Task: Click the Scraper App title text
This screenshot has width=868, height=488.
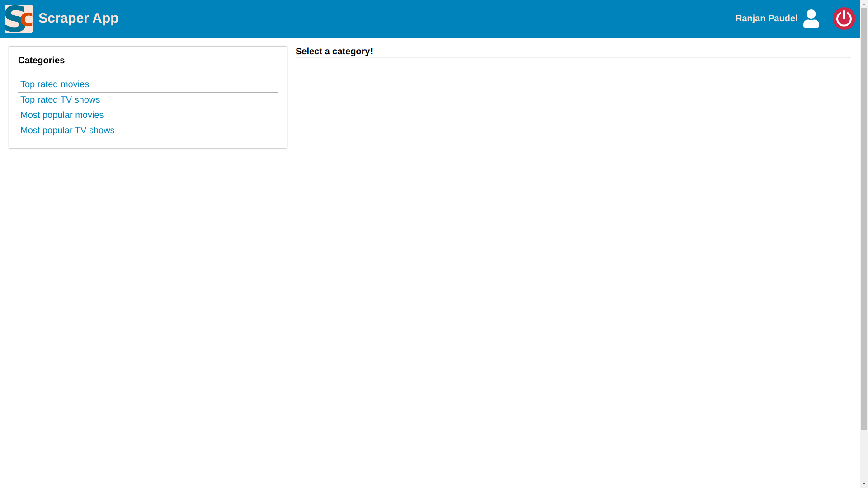Action: pos(78,18)
